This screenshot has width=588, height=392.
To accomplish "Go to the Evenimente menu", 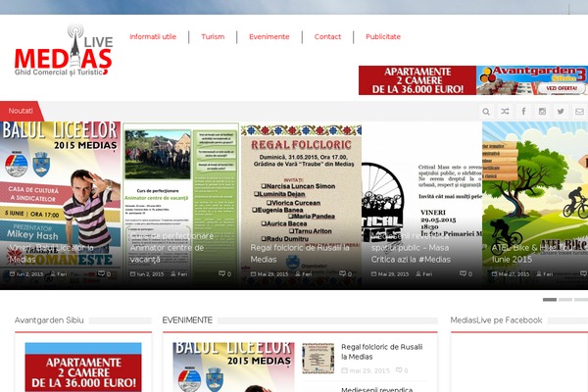I will click(x=269, y=37).
